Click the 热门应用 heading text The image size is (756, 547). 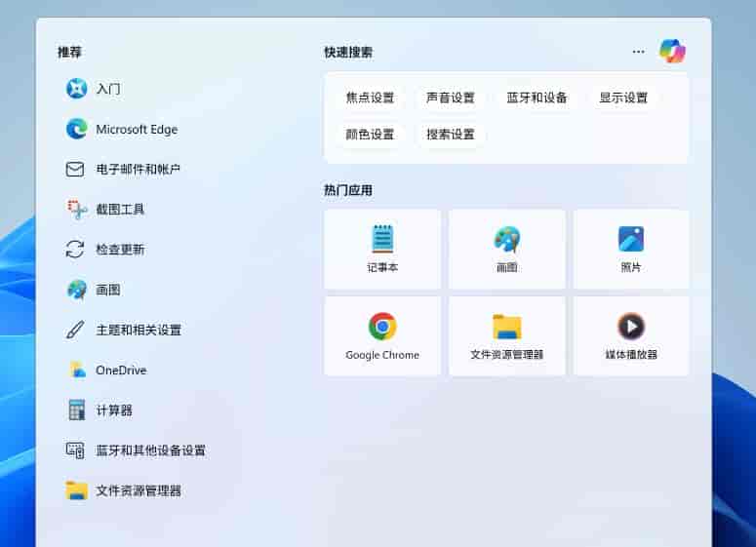(x=348, y=190)
